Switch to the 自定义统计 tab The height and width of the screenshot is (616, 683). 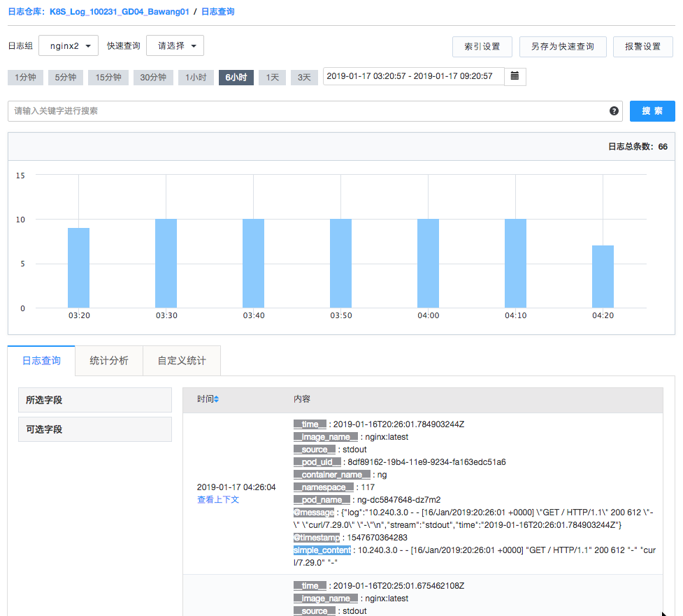[x=181, y=360]
